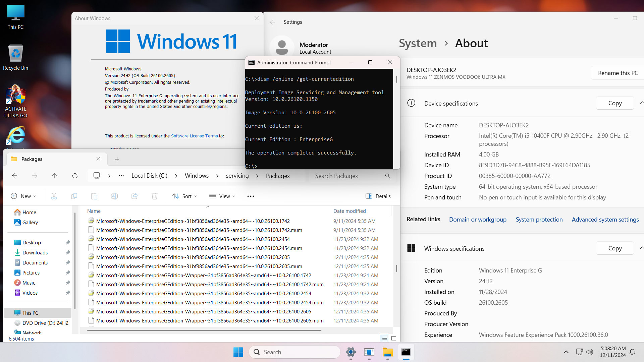The width and height of the screenshot is (644, 362).
Task: Open See more options in Explorer toolbar
Action: 251,196
